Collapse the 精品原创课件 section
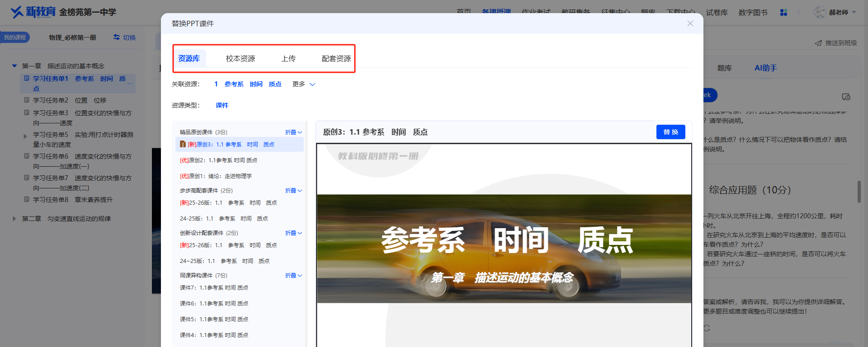The image size is (868, 347). [293, 132]
